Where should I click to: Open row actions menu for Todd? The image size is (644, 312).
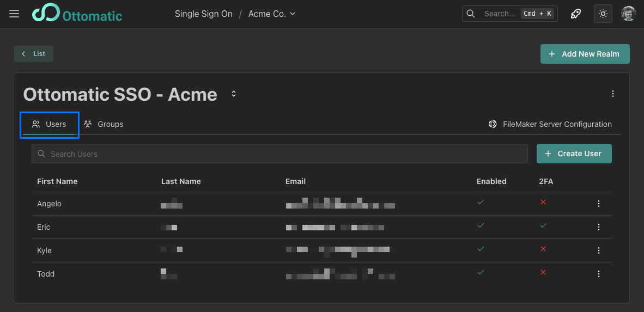[599, 274]
